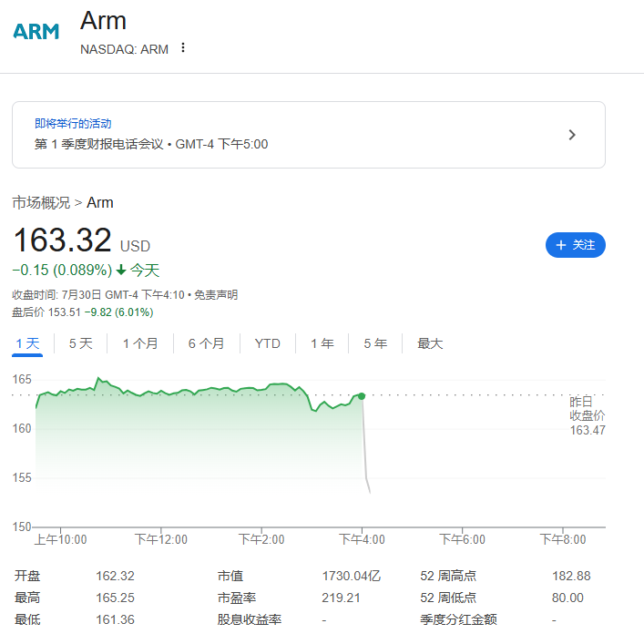Click the + 关注 follow button
Screen dimensions: 644x644
(x=575, y=245)
